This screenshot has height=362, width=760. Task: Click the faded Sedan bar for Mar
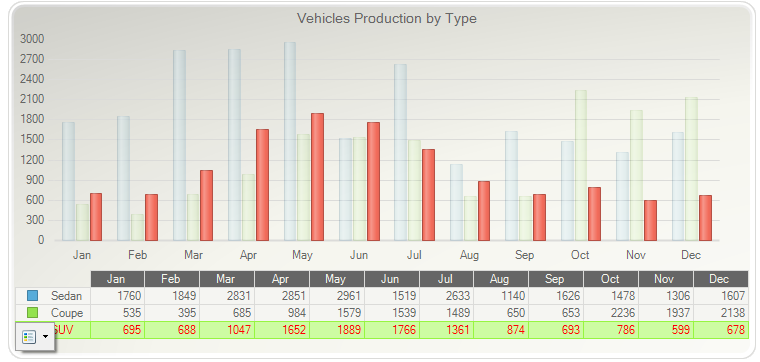point(179,145)
